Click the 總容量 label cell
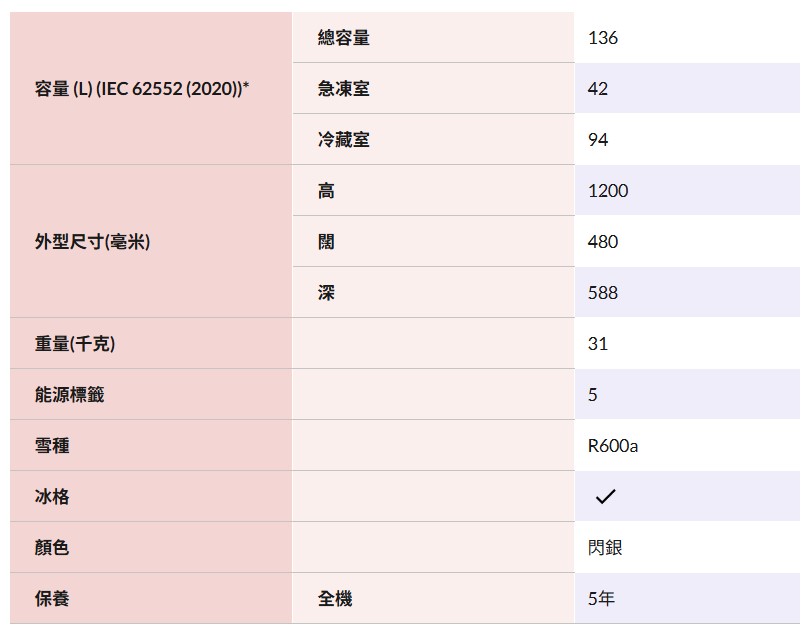807x633 pixels. [x=433, y=38]
